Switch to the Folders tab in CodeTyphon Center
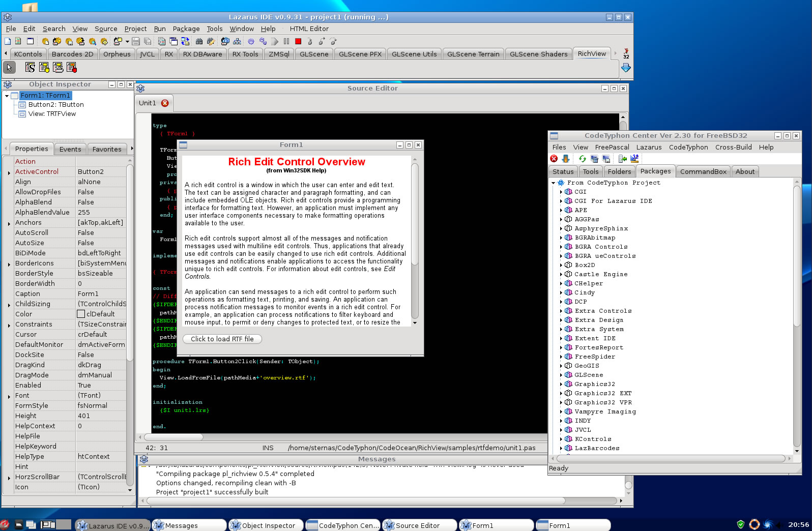 tap(619, 171)
